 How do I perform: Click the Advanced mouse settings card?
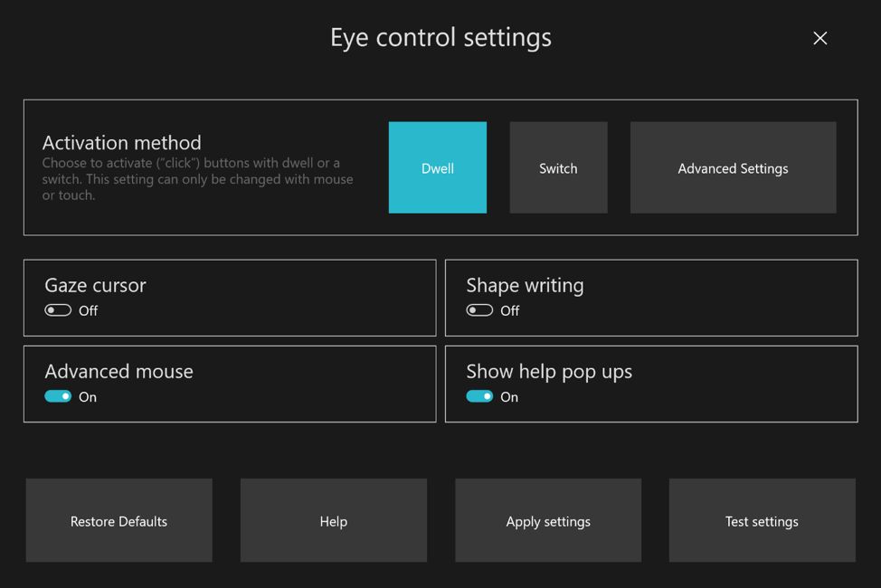point(230,384)
